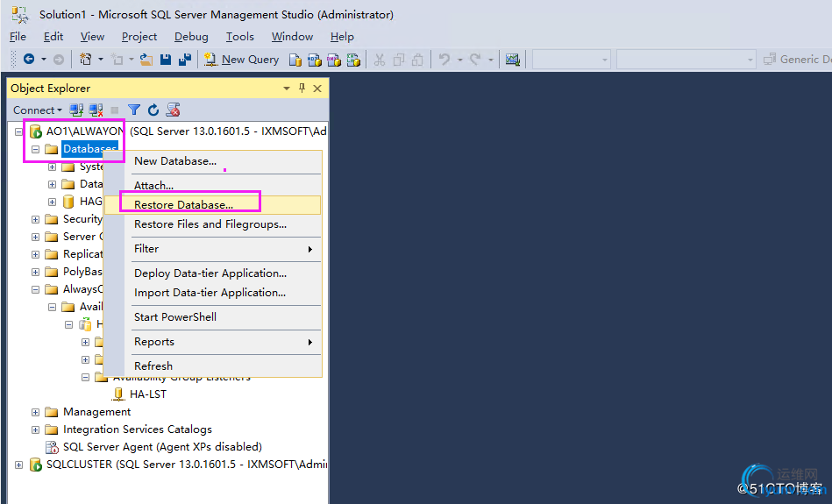Click the Navigate Backward arrow icon
The width and height of the screenshot is (832, 504).
coord(29,60)
